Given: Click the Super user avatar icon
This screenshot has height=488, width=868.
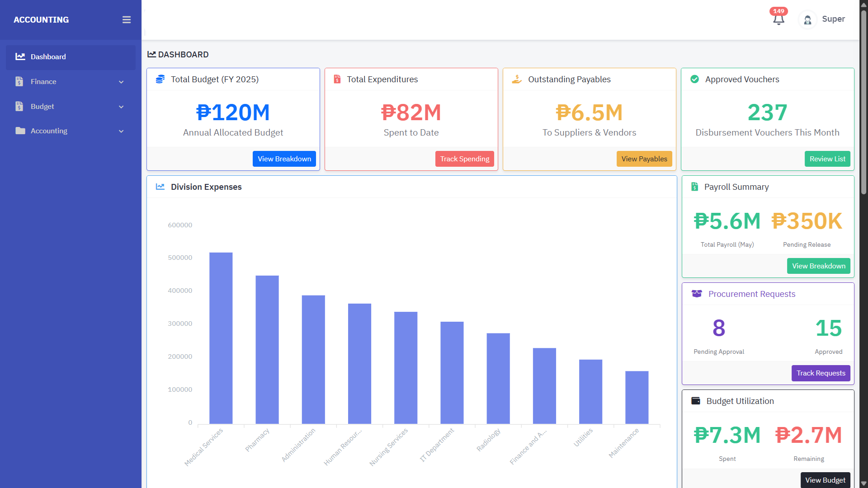Looking at the screenshot, I should click(807, 20).
